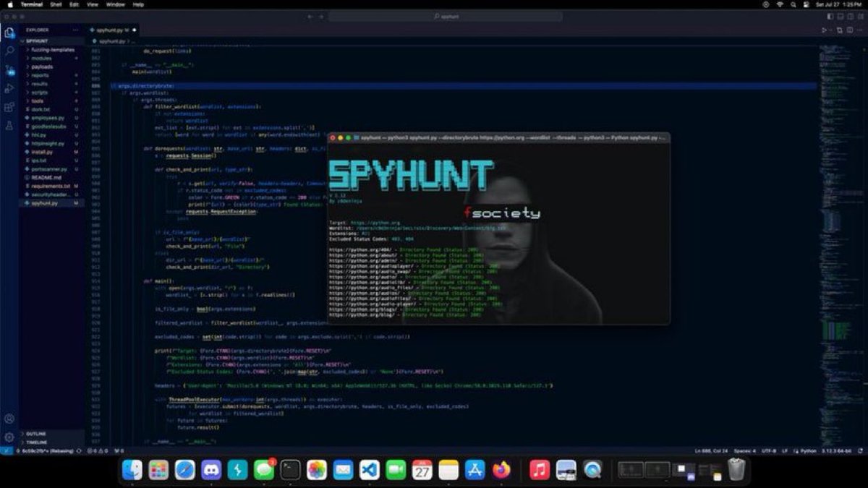Open the Explorer view in the activity bar
Image resolution: width=868 pixels, height=488 pixels.
tap(9, 33)
